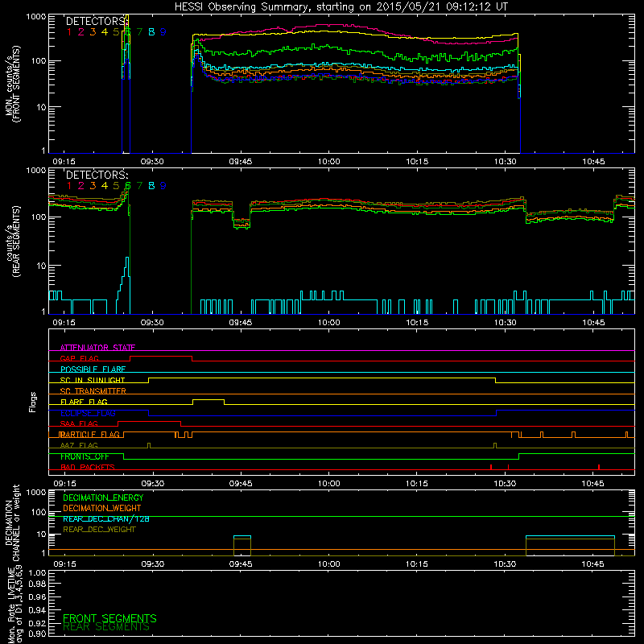Click 10:15 time label under decimation plot
The height and width of the screenshot is (644, 644).
pyautogui.click(x=416, y=564)
